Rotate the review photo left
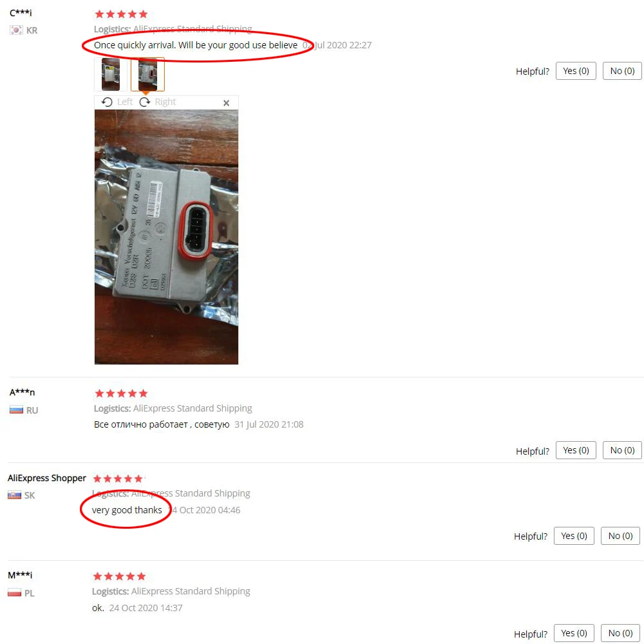This screenshot has width=644, height=644. pos(117,102)
